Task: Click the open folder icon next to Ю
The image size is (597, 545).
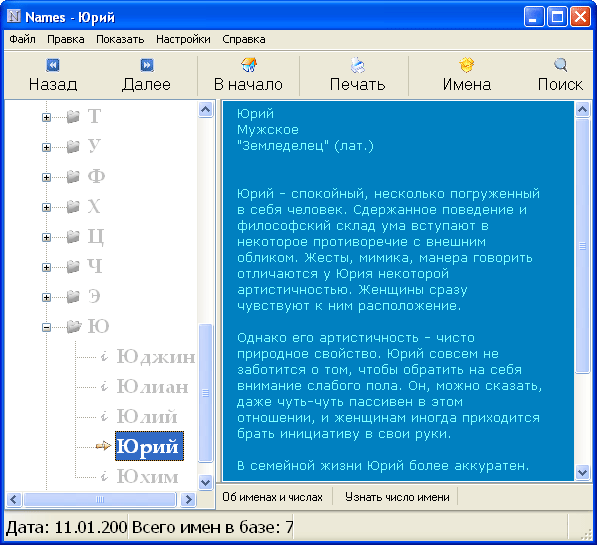Action: tap(74, 326)
